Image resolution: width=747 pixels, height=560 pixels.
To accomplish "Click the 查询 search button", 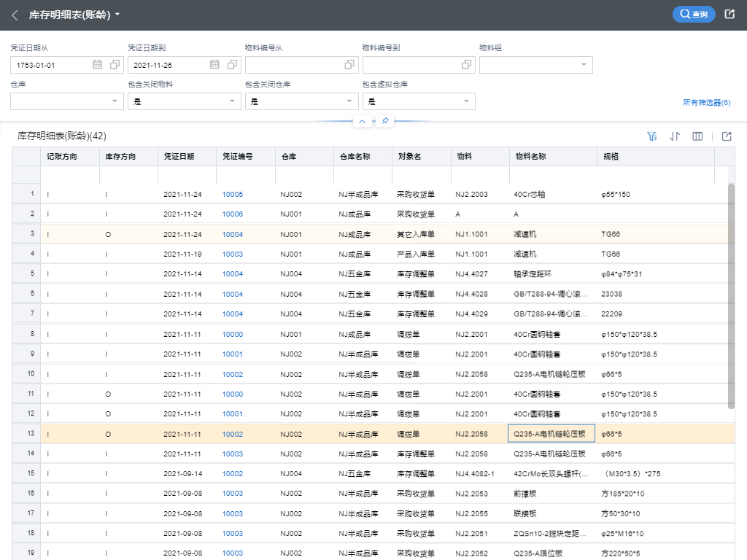I will (x=694, y=15).
